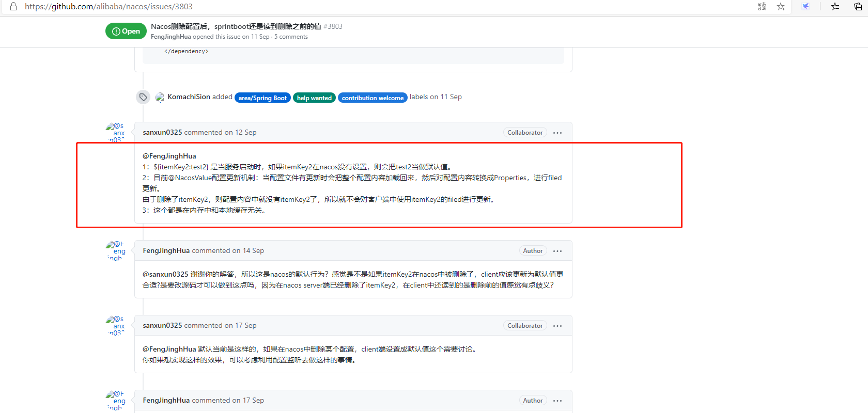Open sanxun0325 profile on 17 Sep comment

(162, 325)
